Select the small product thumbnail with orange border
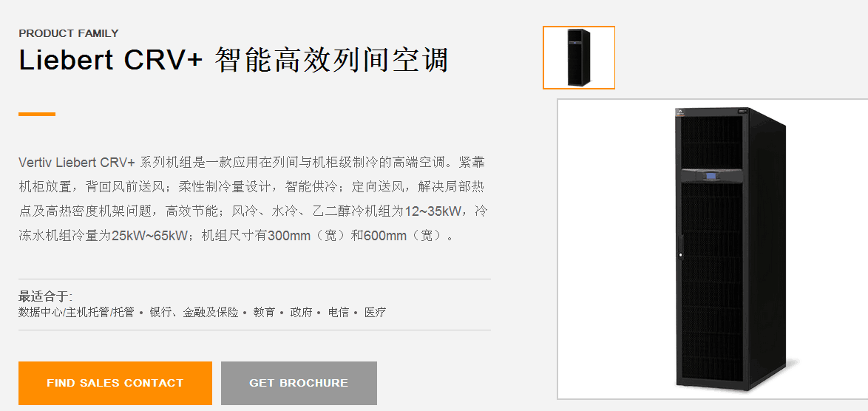 [x=578, y=58]
